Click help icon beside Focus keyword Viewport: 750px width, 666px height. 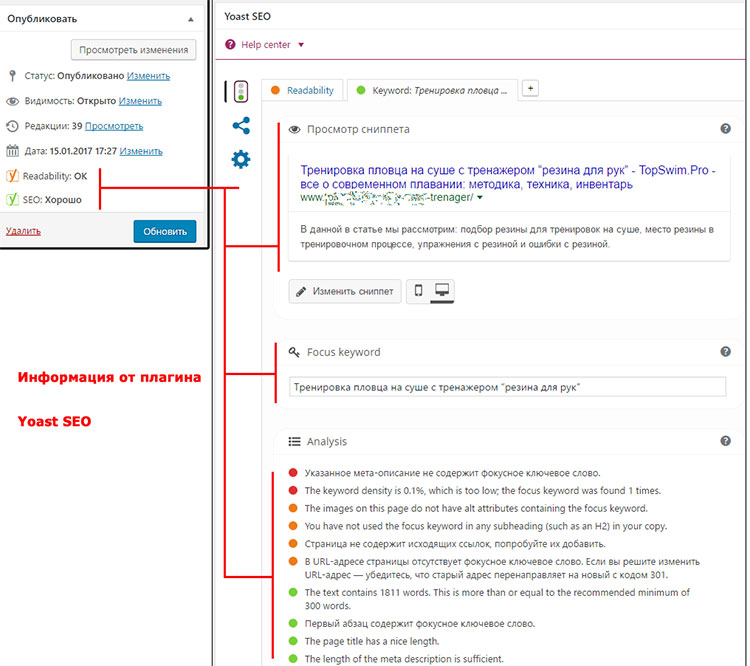725,352
